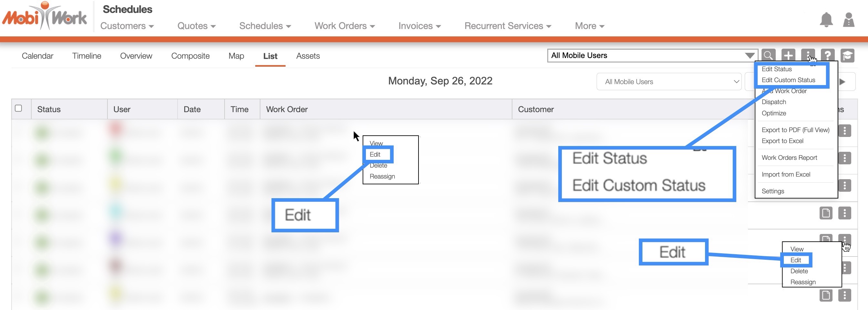Viewport: 868px width, 310px height.
Task: Open Settings from the menu
Action: [x=772, y=191]
